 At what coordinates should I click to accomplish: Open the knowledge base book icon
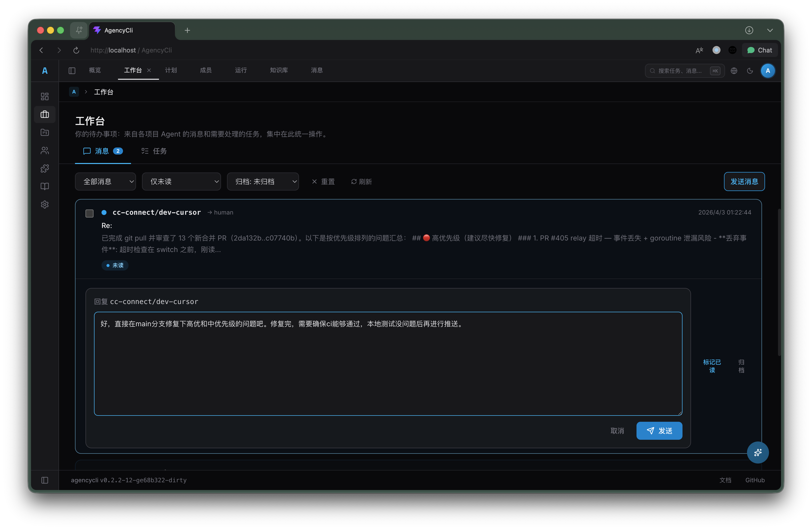[45, 186]
